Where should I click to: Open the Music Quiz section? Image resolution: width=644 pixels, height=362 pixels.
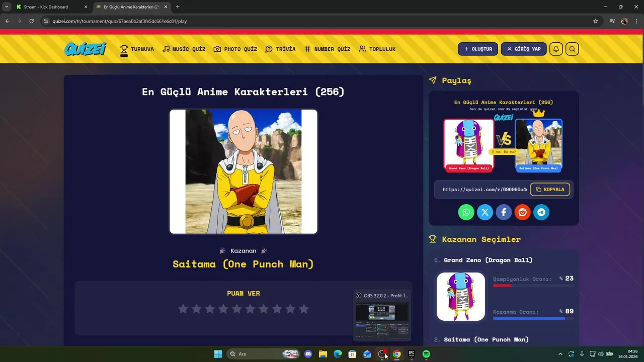point(184,49)
